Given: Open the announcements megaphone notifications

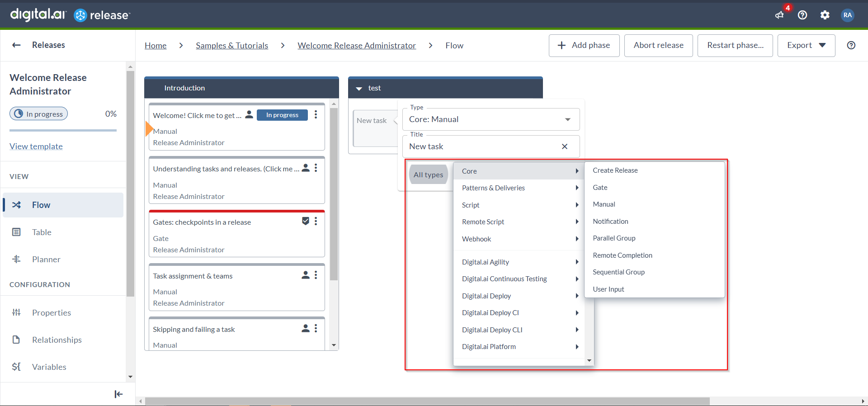Looking at the screenshot, I should pyautogui.click(x=779, y=15).
